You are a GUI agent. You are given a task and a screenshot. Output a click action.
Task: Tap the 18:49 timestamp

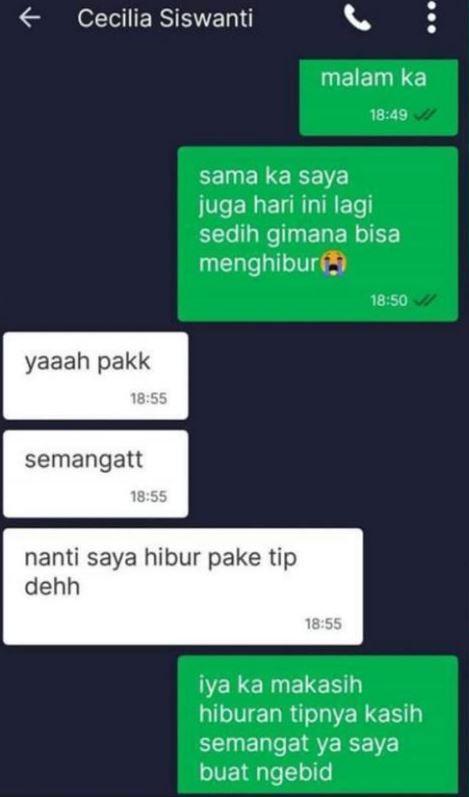coord(389,115)
